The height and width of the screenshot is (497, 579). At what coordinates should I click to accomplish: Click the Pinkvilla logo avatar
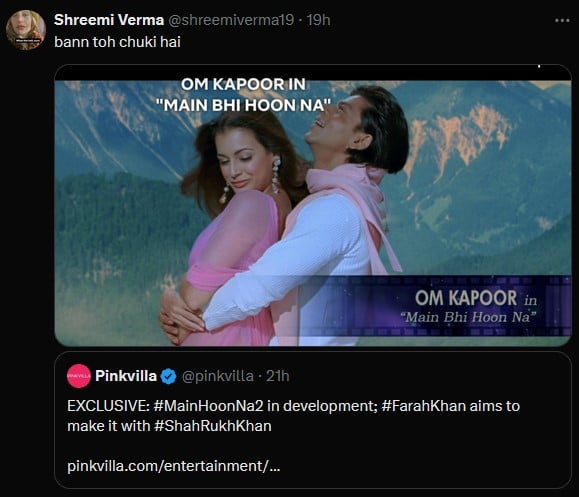pos(79,376)
